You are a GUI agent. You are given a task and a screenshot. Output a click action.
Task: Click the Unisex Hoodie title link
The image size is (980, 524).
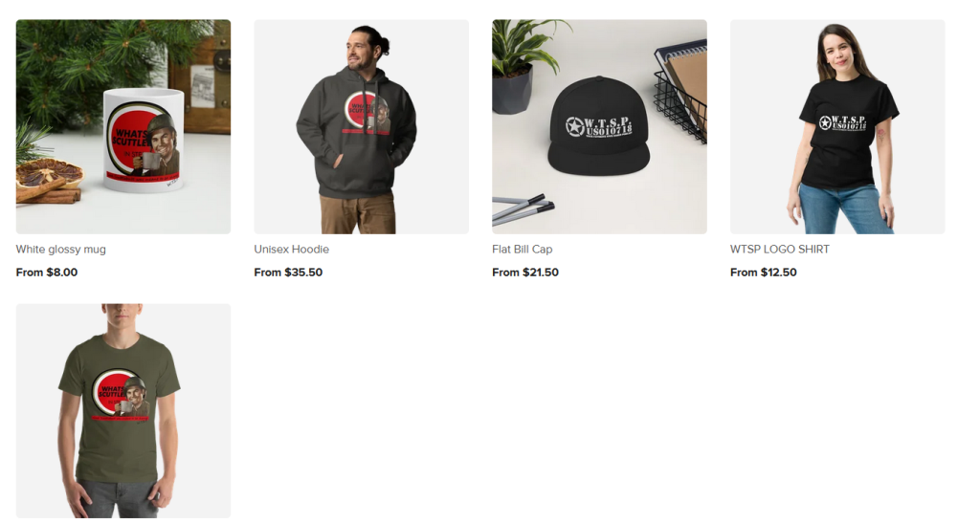point(291,250)
